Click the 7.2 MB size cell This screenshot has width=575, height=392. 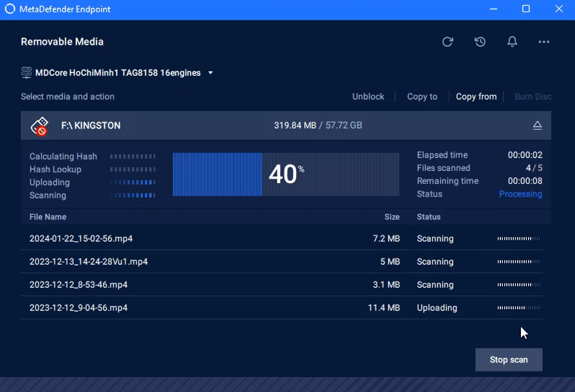[x=386, y=238]
